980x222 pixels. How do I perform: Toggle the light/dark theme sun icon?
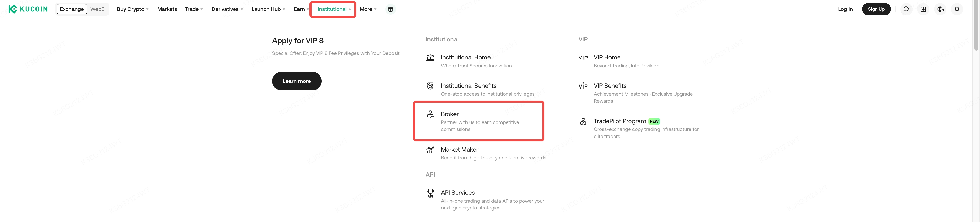click(x=957, y=9)
